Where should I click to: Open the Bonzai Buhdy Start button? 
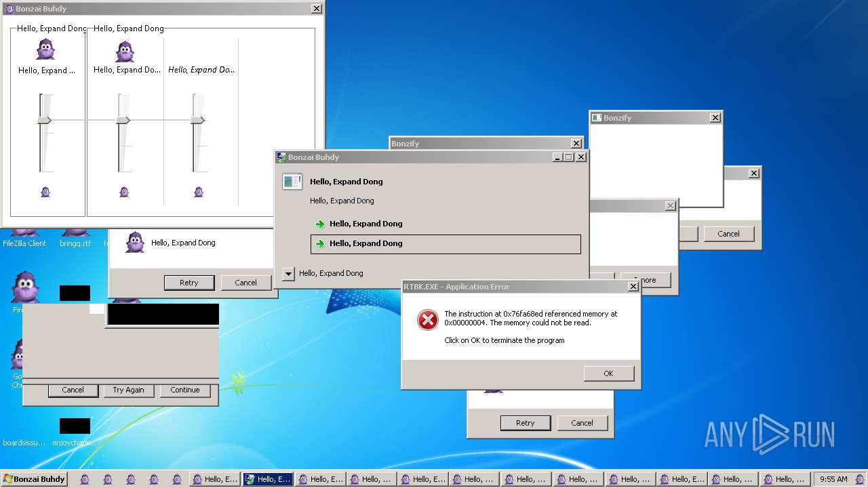pyautogui.click(x=34, y=479)
